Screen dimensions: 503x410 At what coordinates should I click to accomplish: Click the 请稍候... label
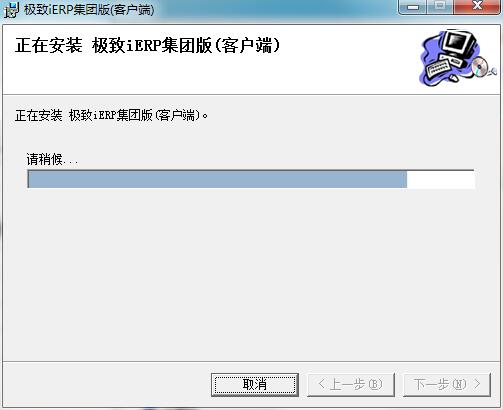tap(52, 160)
